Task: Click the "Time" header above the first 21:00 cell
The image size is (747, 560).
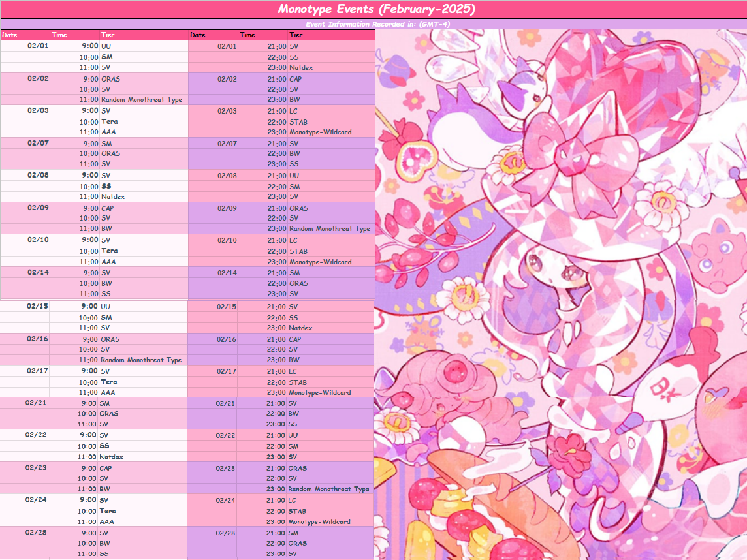Action: coord(247,35)
